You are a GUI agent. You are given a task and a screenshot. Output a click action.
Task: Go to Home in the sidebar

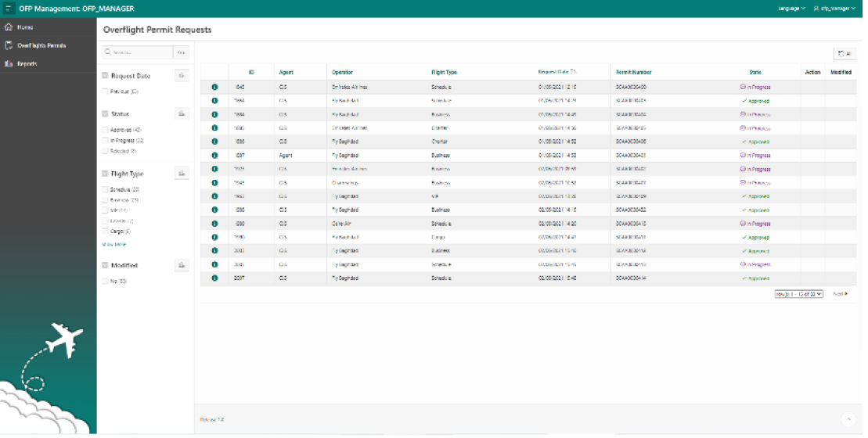(25, 27)
